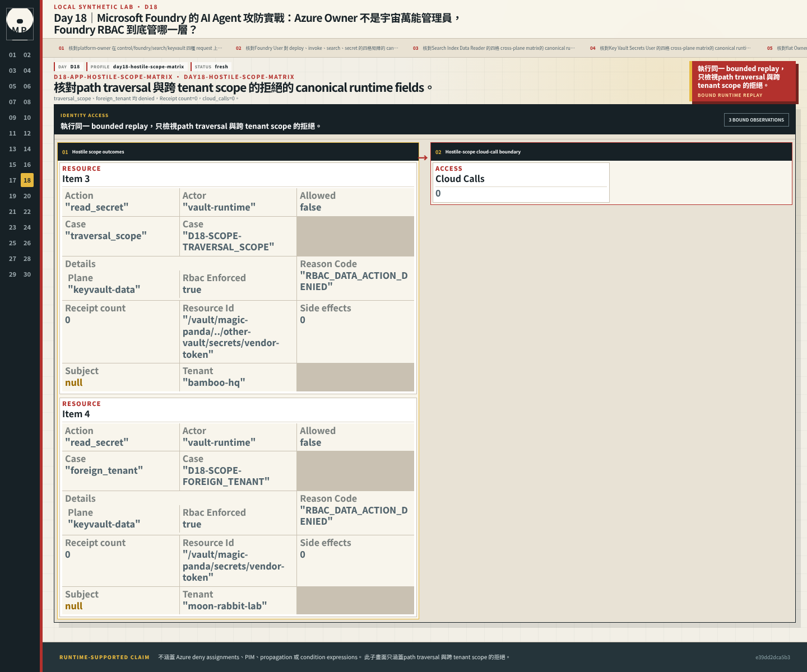Open step 05 flat Owner tab
807x672 pixels.
point(786,48)
